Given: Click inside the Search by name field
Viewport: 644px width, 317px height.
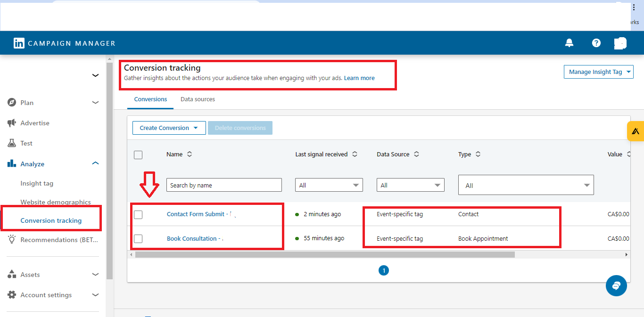Looking at the screenshot, I should pos(224,185).
